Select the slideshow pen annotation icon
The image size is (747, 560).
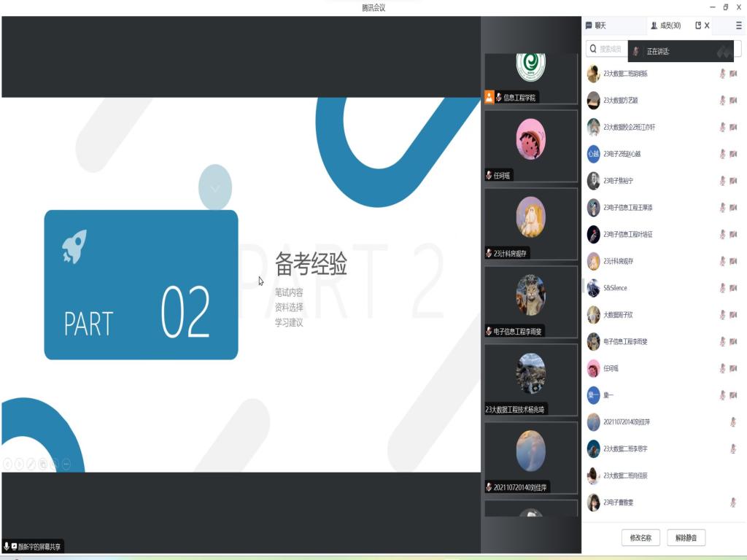(31, 464)
